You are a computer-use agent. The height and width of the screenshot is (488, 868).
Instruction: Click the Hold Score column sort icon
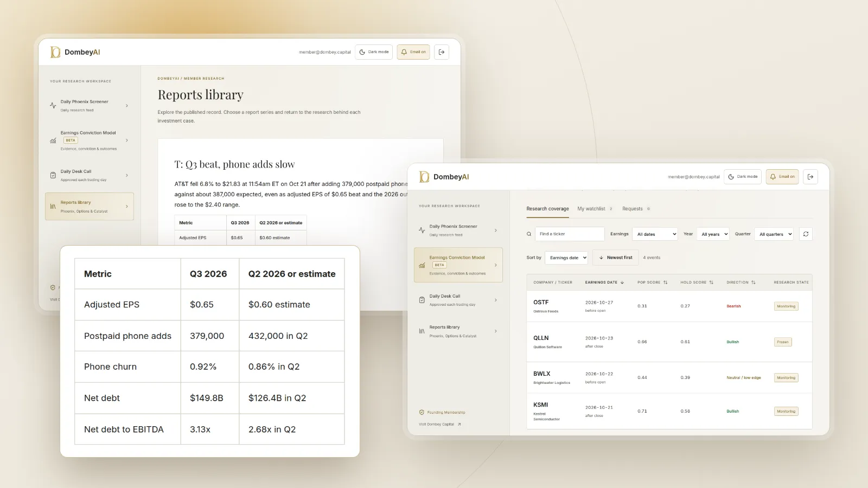(x=711, y=282)
